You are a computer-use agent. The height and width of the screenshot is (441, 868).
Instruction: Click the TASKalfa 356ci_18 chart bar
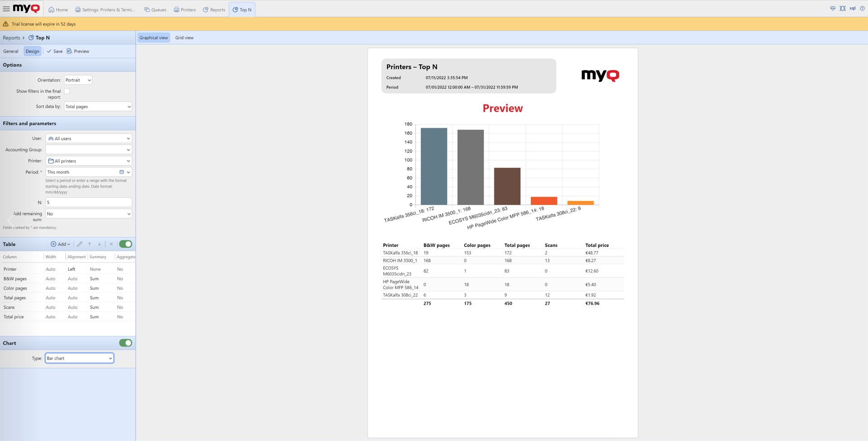pyautogui.click(x=434, y=167)
